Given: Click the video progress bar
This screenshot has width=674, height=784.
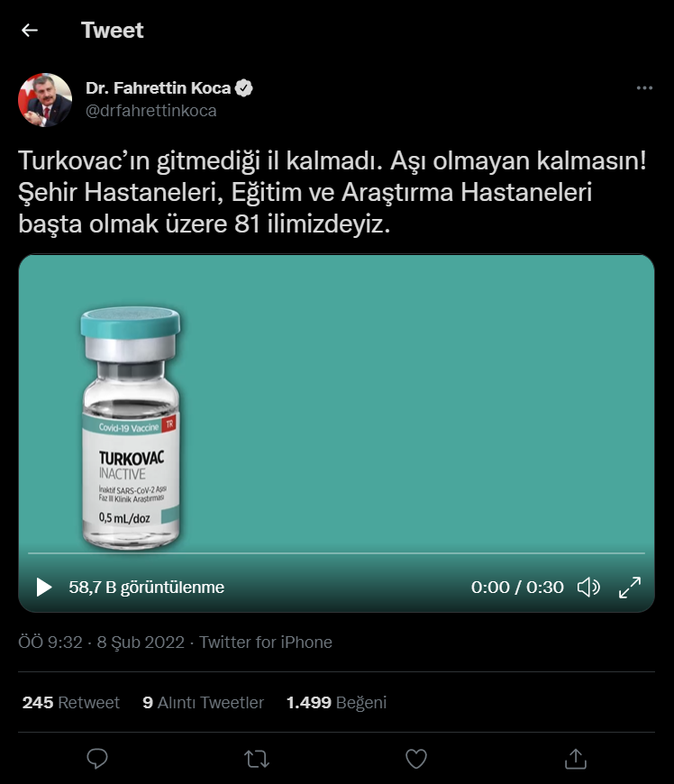Looking at the screenshot, I should 336,553.
